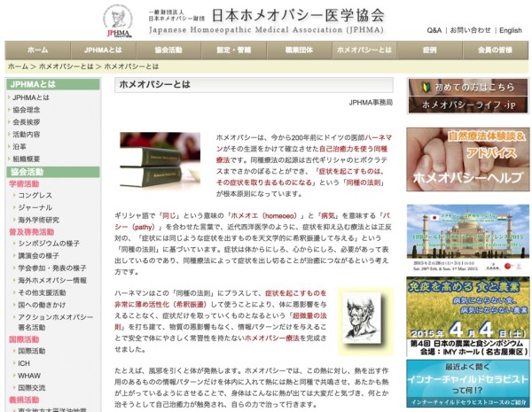Click the JPHMA logo at top
This screenshot has width=532, height=412.
[x=118, y=21]
